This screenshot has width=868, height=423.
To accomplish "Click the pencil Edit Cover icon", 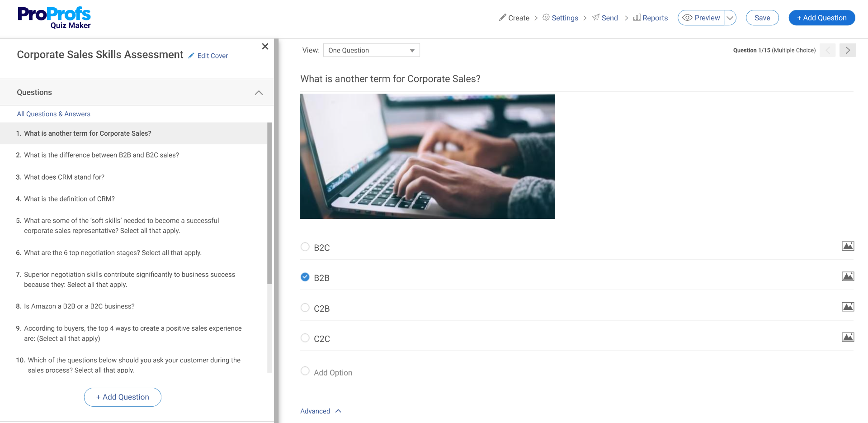I will click(x=191, y=56).
